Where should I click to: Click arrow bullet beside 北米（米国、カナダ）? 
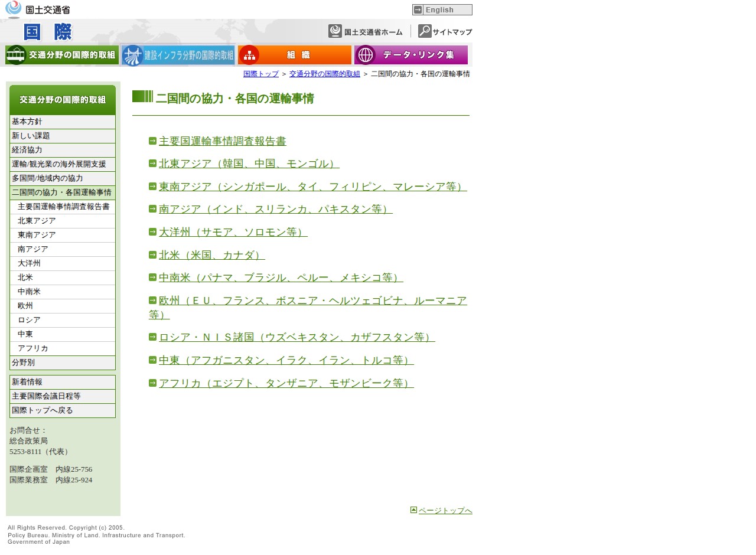coord(152,254)
